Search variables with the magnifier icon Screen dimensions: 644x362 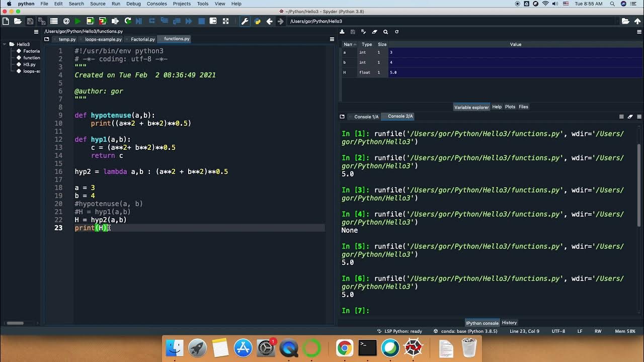[385, 32]
